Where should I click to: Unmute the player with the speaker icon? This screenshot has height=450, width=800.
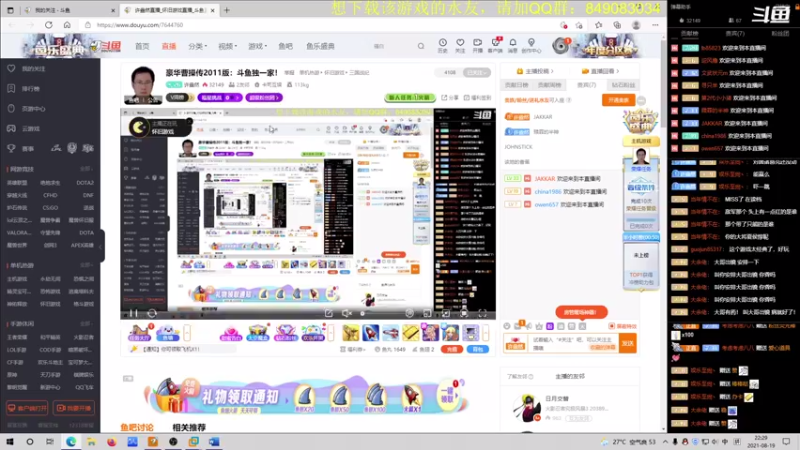coord(347,313)
